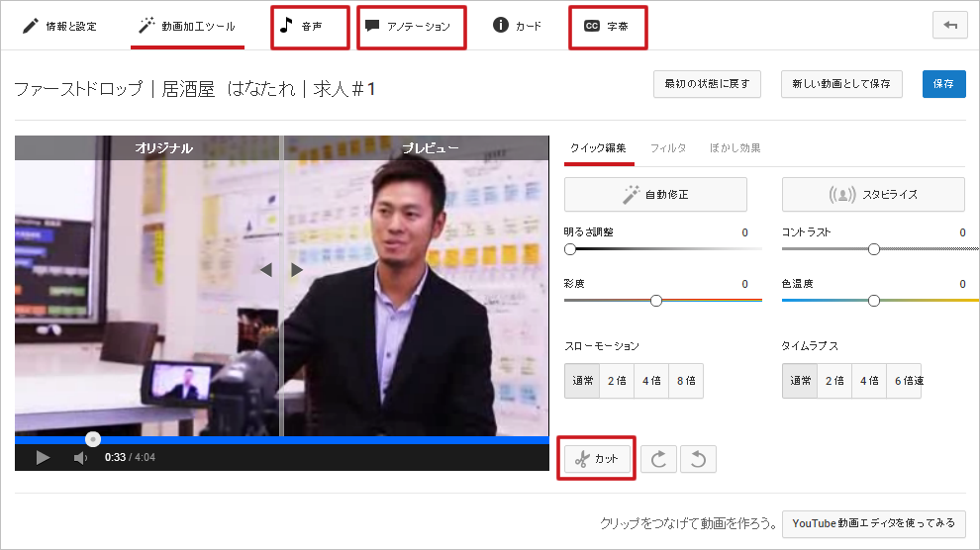Click the play button in video player

(43, 458)
